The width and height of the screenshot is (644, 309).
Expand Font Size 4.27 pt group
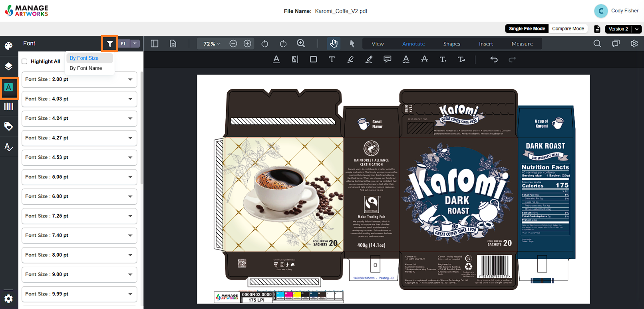pyautogui.click(x=80, y=138)
